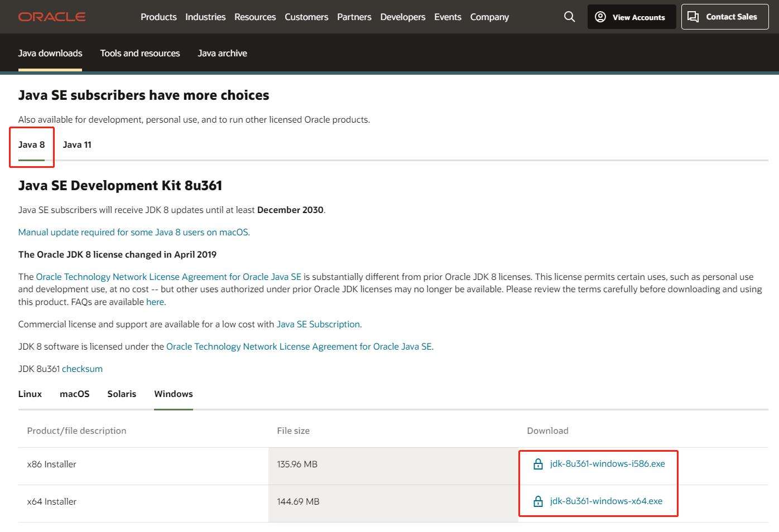Open the Industries menu

point(205,17)
